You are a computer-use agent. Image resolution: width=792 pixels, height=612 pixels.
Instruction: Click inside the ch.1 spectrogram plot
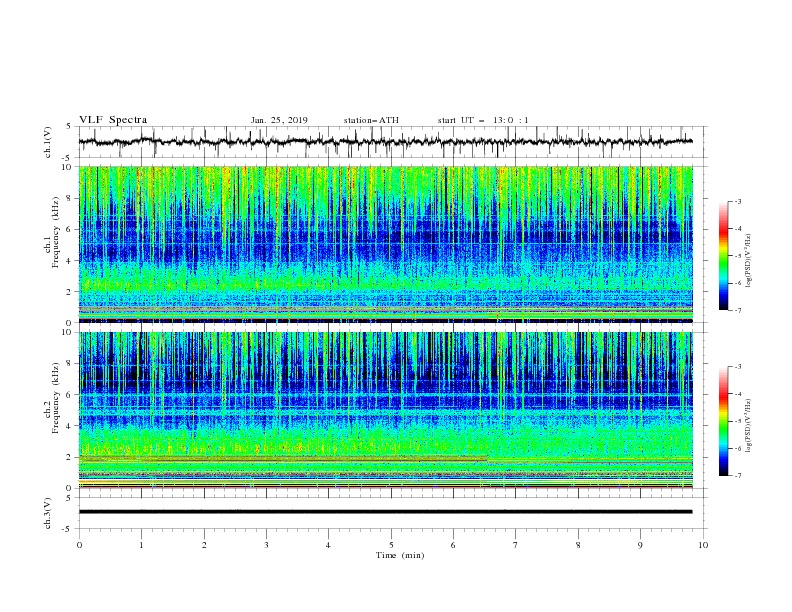tap(386, 244)
